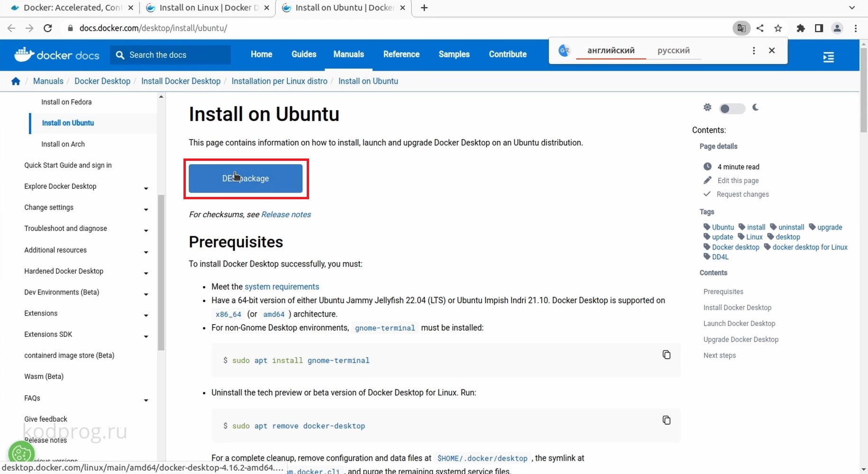The image size is (868, 474).
Task: Open the Samples nav item
Action: 454,54
